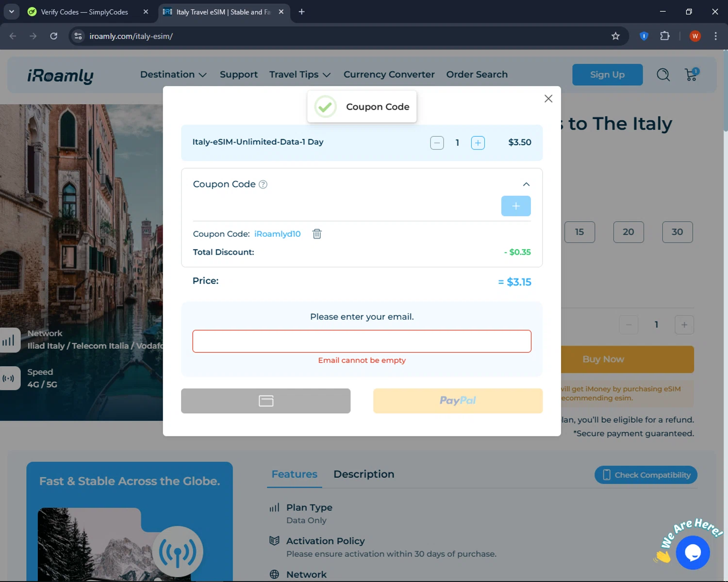The height and width of the screenshot is (582, 728).
Task: Open the Support page
Action: point(239,74)
